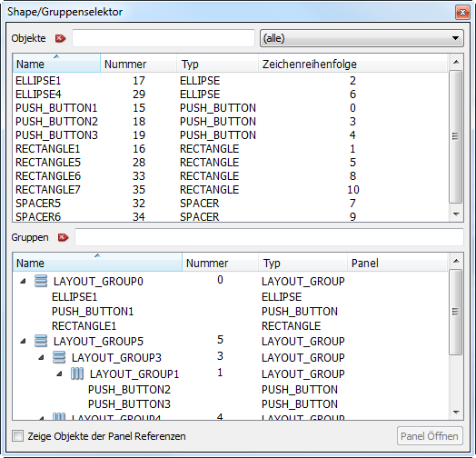Click the LAYOUT_GROUP1 horizontal layout icon
This screenshot has width=476, height=458.
[77, 373]
